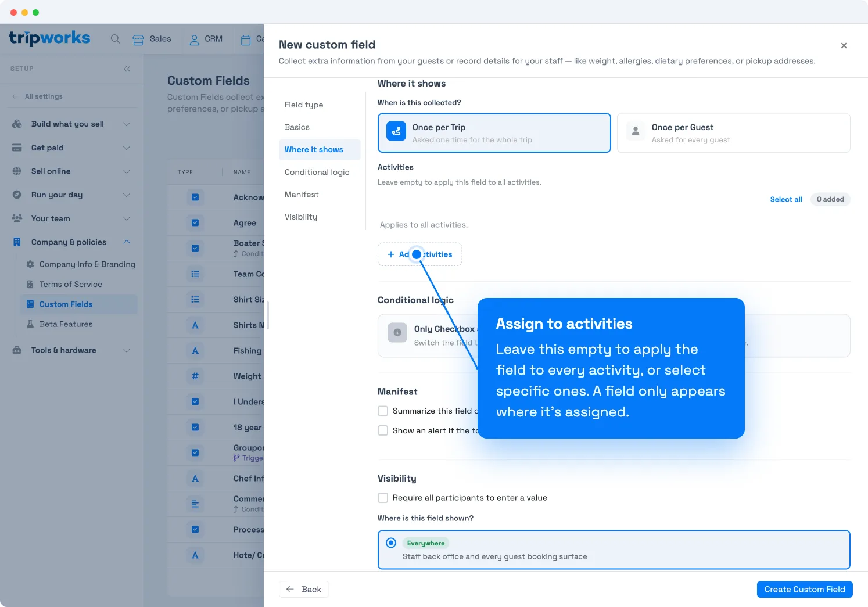Expand the Tools & hardware section
This screenshot has height=607, width=868.
(x=127, y=350)
